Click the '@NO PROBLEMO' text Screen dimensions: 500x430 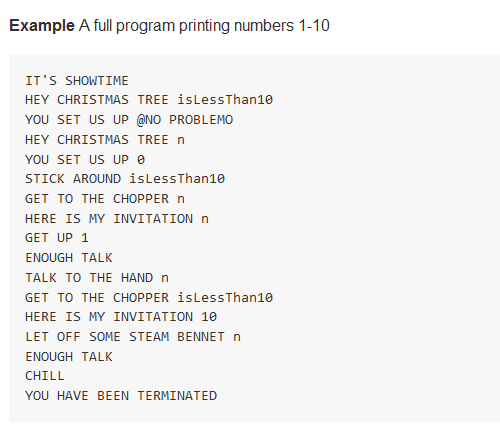(x=185, y=120)
